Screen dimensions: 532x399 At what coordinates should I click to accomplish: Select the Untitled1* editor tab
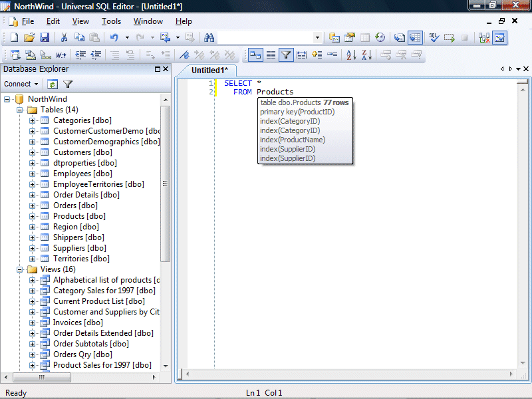tap(209, 70)
